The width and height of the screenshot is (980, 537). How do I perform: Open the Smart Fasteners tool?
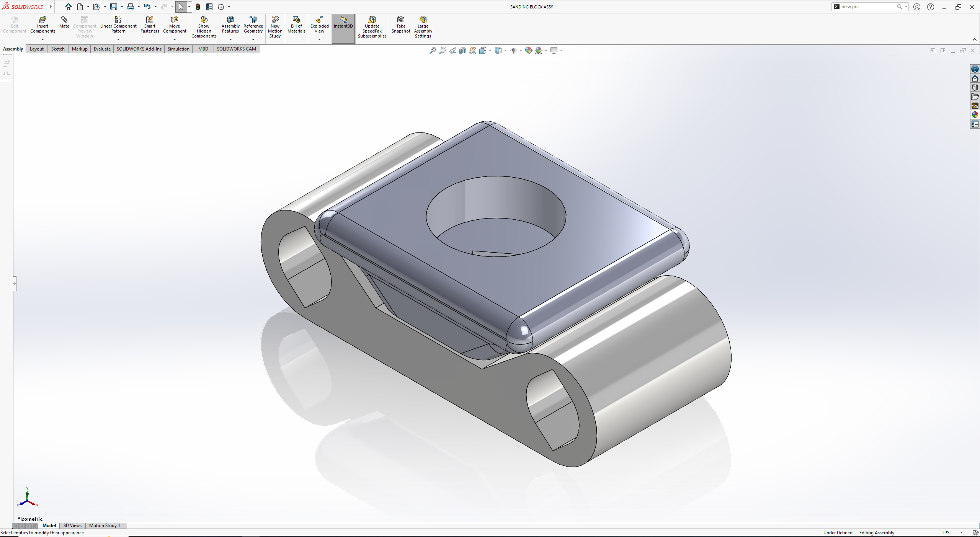(x=149, y=25)
